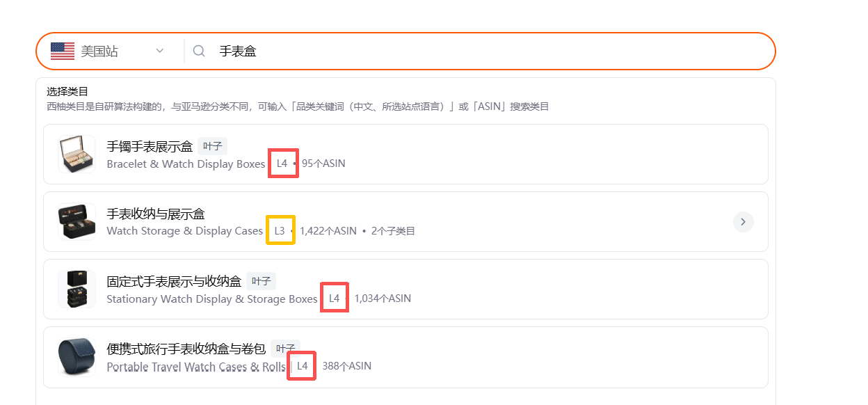
Task: Click the blue travel watch roll thumbnail
Action: point(77,357)
